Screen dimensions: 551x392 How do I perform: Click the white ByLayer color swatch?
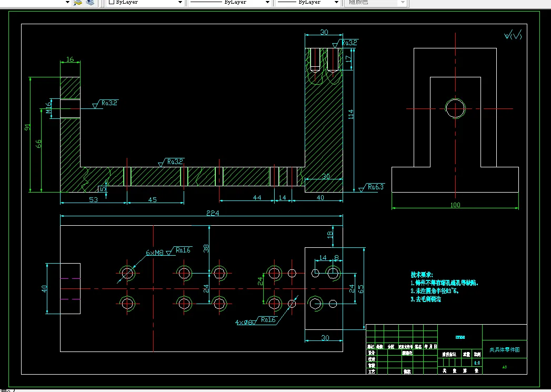(x=112, y=2)
